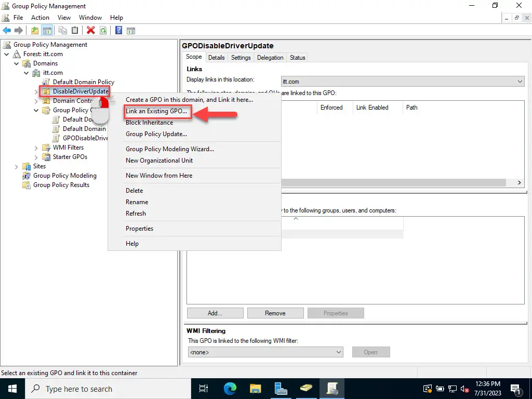Screen dimensions: 532x399
Task: Open the File menu
Action: point(18,18)
